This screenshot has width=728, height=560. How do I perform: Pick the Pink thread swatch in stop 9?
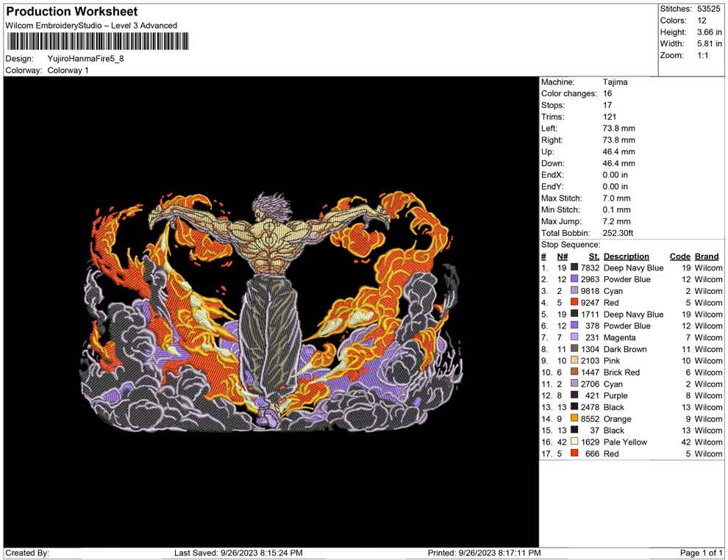click(574, 361)
